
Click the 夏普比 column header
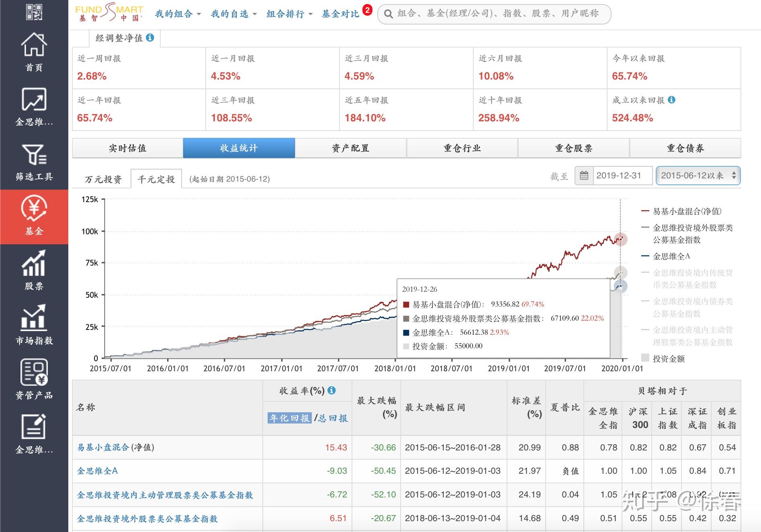[x=565, y=407]
